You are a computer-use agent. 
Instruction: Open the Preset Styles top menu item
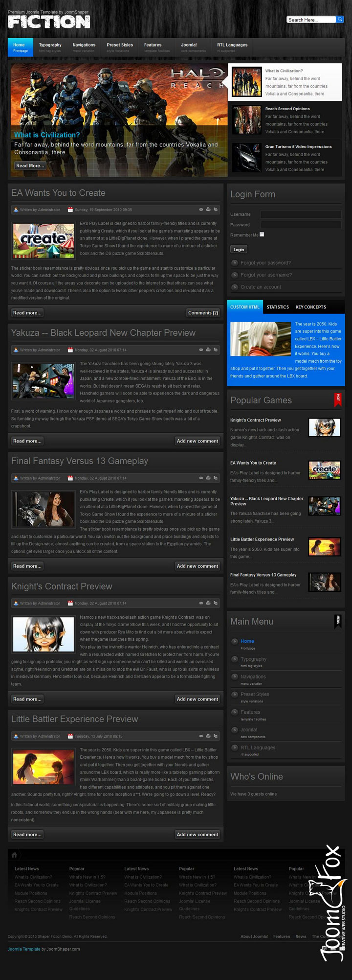coord(120,47)
